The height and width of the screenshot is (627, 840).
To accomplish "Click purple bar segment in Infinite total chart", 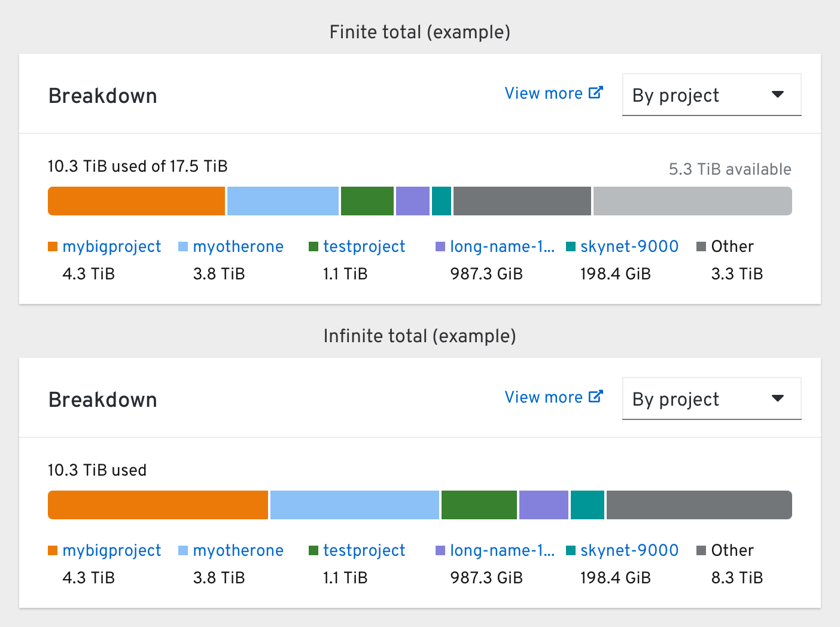I will (544, 505).
